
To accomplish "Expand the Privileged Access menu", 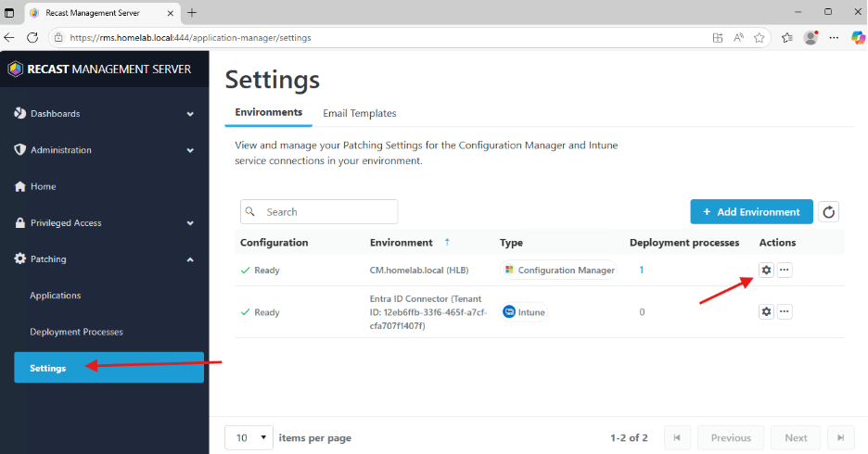I will click(x=190, y=223).
